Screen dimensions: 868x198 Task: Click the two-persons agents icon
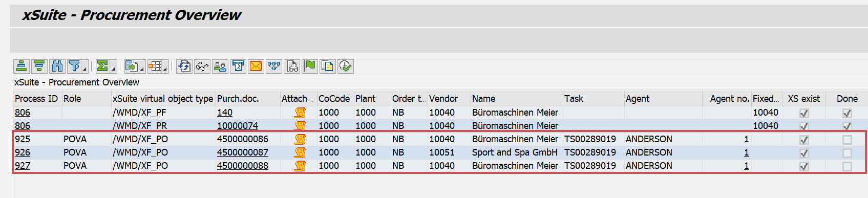pos(220,66)
